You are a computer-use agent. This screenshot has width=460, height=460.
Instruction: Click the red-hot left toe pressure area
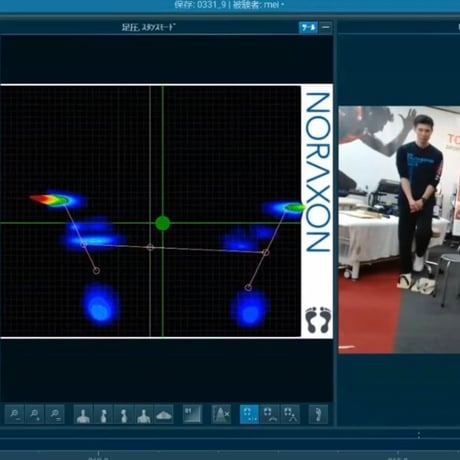click(x=41, y=199)
